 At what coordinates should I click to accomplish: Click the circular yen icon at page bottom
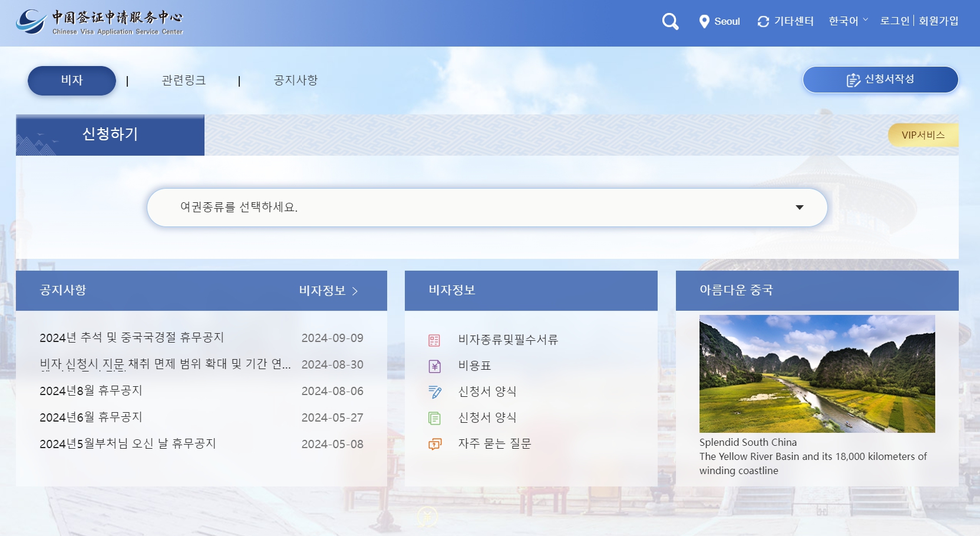tap(428, 515)
